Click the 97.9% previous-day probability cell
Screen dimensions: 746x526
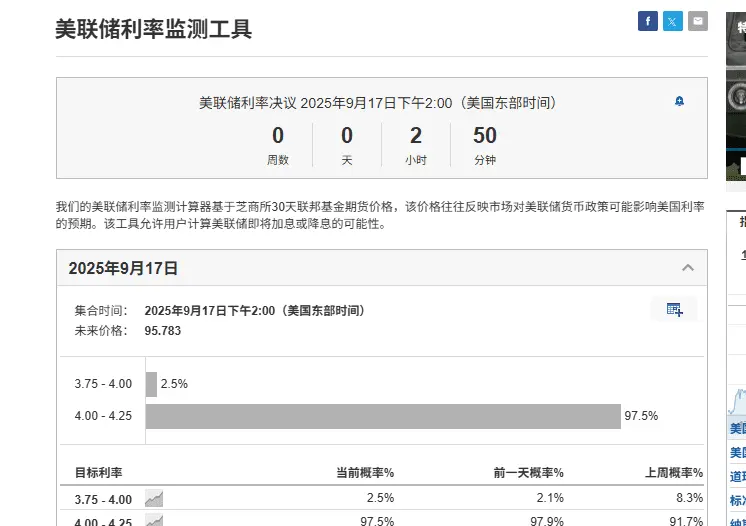pyautogui.click(x=547, y=521)
